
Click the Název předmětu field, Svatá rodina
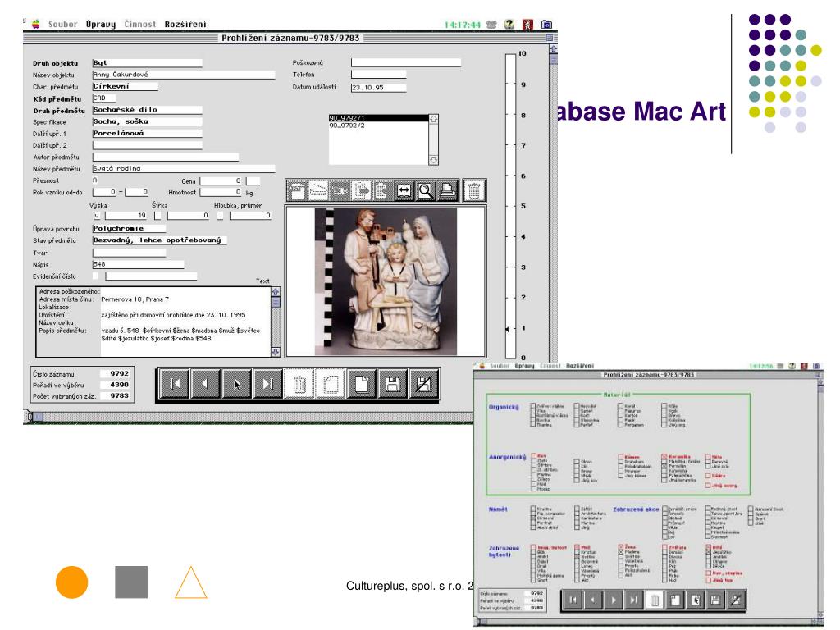tap(184, 169)
